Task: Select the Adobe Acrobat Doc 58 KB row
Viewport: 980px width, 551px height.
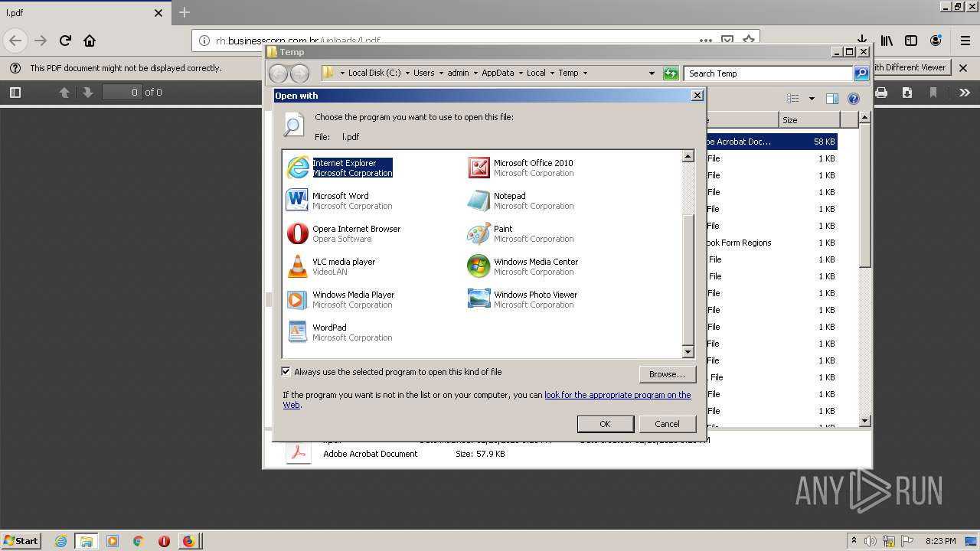Action: 771,142
